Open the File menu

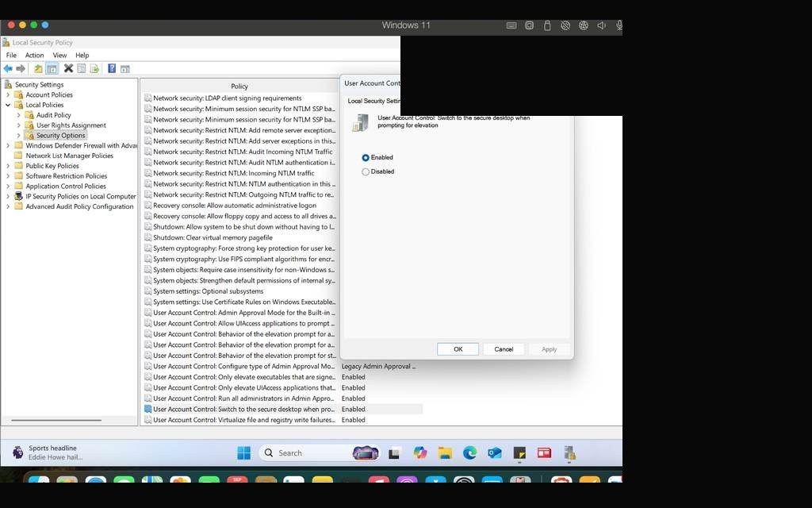point(11,55)
